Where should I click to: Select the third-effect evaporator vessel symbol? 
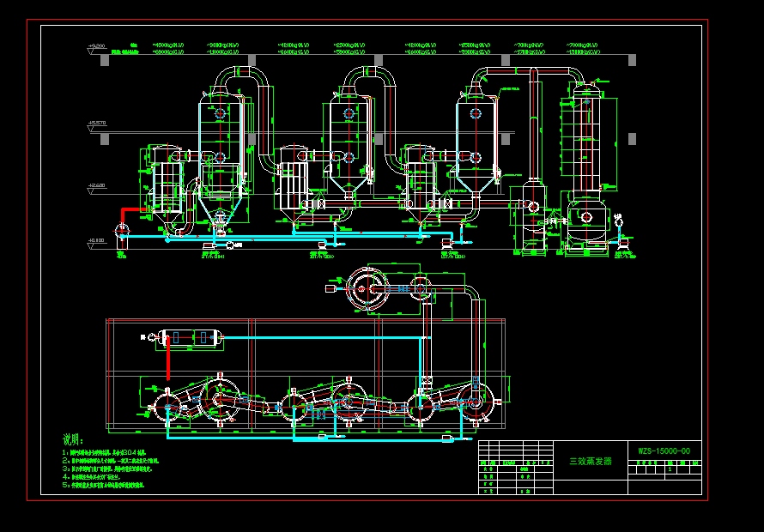coord(477,134)
